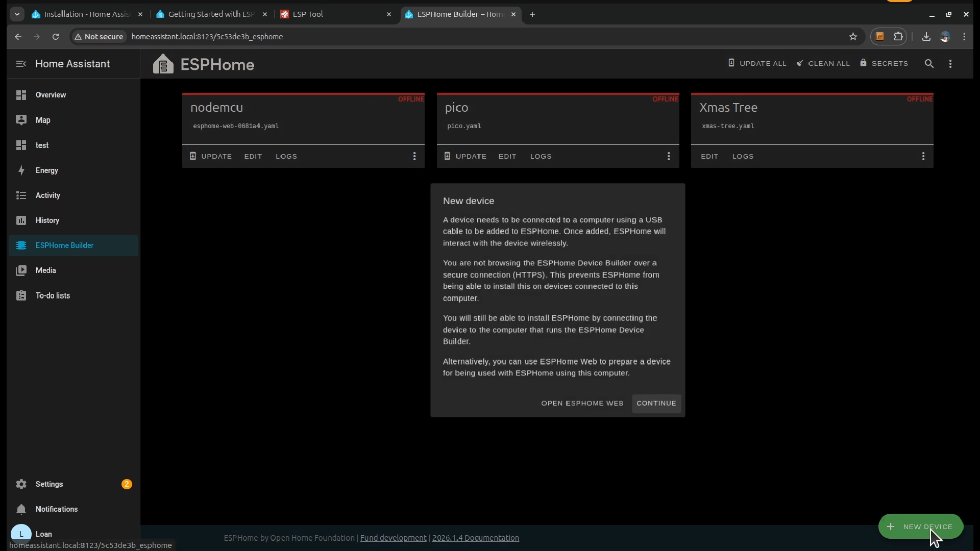980x551 pixels.
Task: Close the ESP Tool browser tab
Action: click(389, 14)
